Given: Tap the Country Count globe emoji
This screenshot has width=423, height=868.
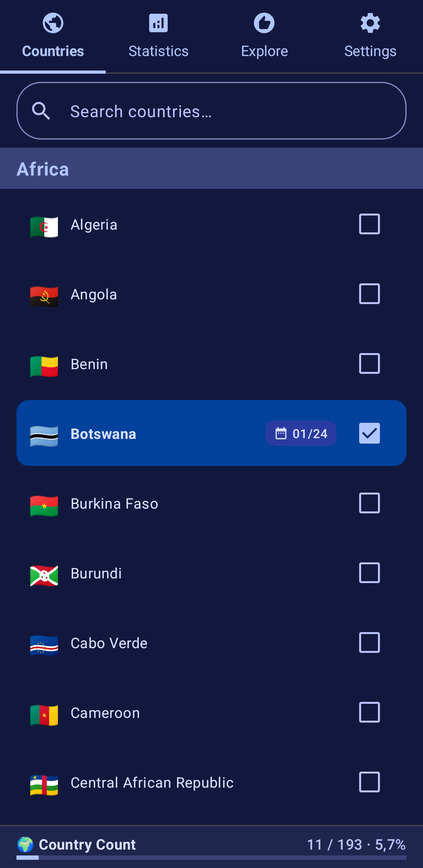Looking at the screenshot, I should pos(25,844).
